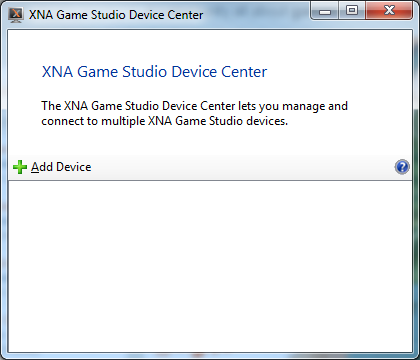
Task: Click the window title bar caption text
Action: tap(116, 15)
